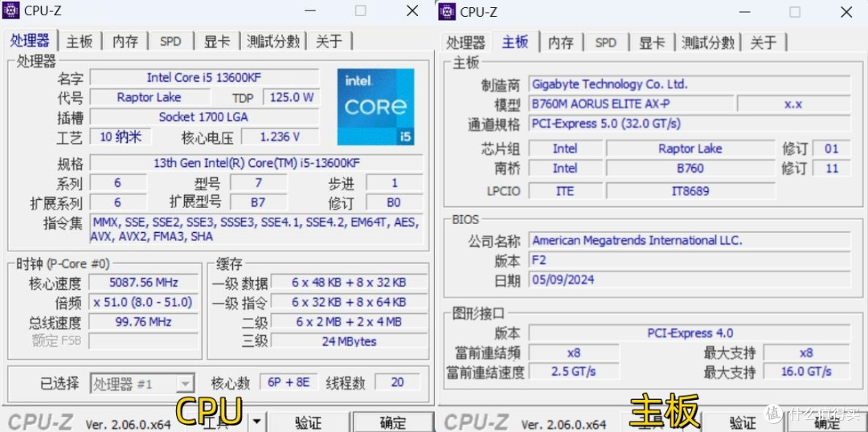Click the Socket 1700 LGA field
This screenshot has height=432, width=868.
(204, 116)
